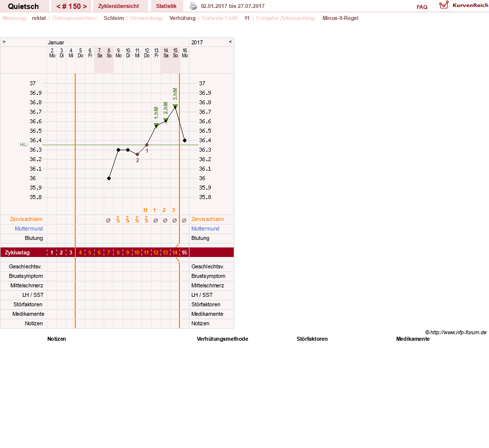Click the date header '7. Sa'
This screenshot has height=448, width=489.
100,53
